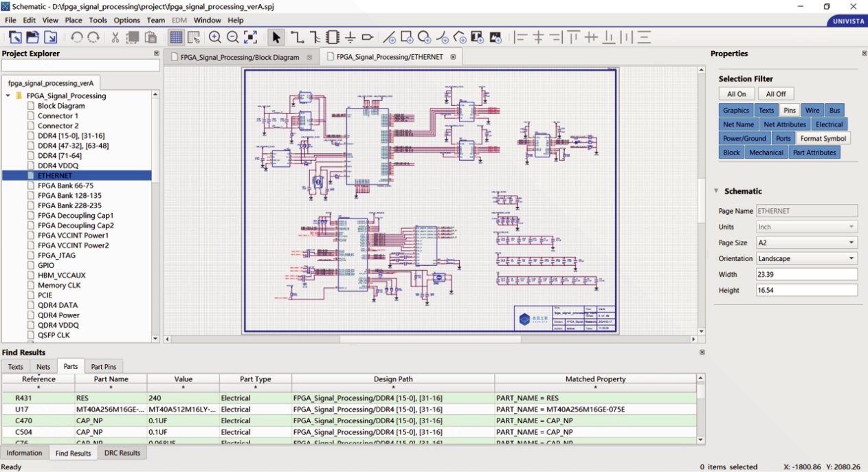
Task: Click the Width input field
Action: pyautogui.click(x=806, y=275)
